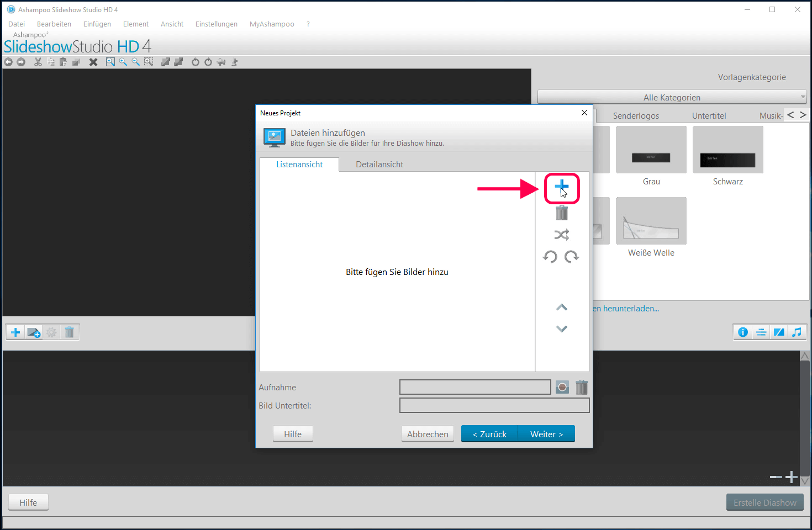Screen dimensions: 812x530
Task: Select the Grau template thumbnail
Action: [x=651, y=150]
